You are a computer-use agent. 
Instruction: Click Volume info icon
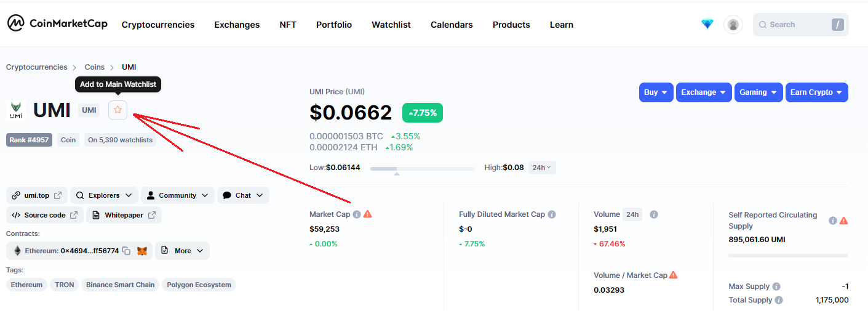coord(654,214)
